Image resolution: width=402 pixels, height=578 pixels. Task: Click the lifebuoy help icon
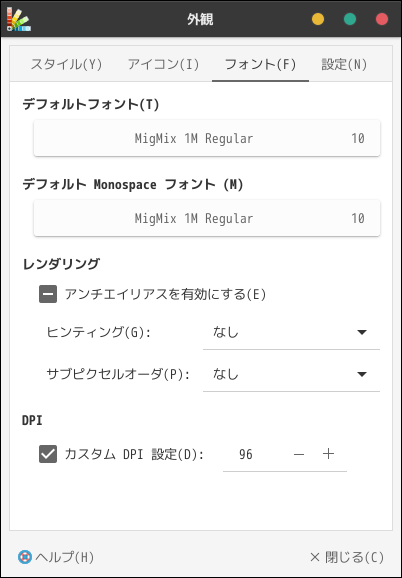(x=25, y=557)
